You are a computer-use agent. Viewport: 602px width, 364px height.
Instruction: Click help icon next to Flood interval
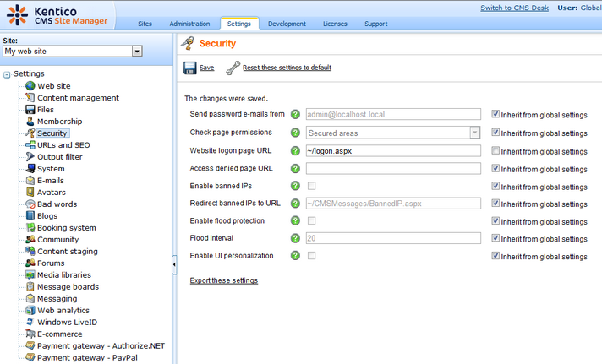coord(295,239)
